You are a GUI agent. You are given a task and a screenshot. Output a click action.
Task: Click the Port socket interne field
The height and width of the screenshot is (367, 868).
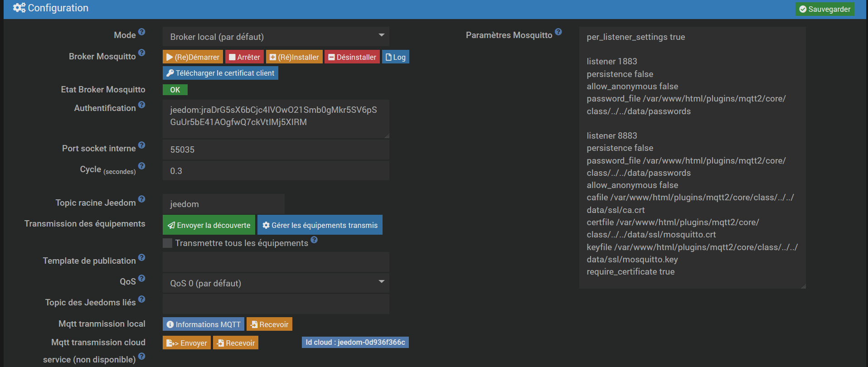pyautogui.click(x=276, y=150)
